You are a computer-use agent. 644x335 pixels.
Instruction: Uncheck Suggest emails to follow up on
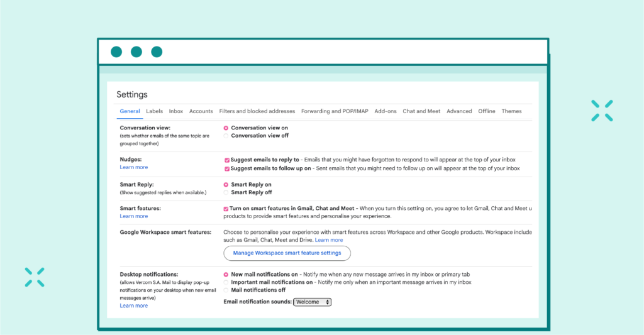227,168
